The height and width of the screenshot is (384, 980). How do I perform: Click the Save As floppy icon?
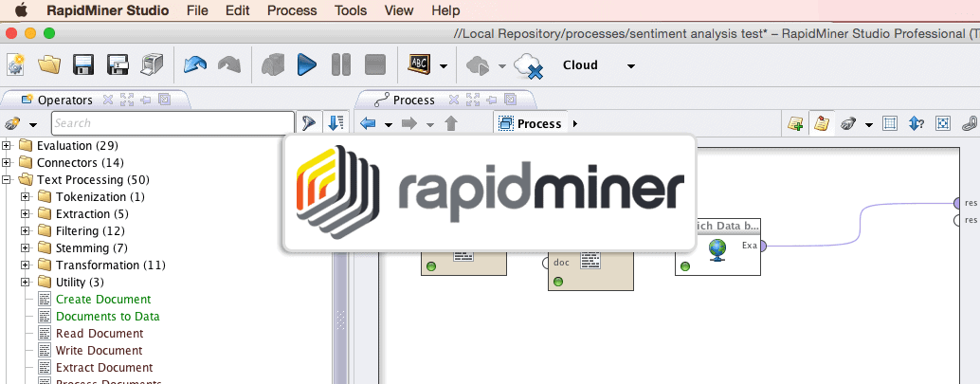(118, 65)
